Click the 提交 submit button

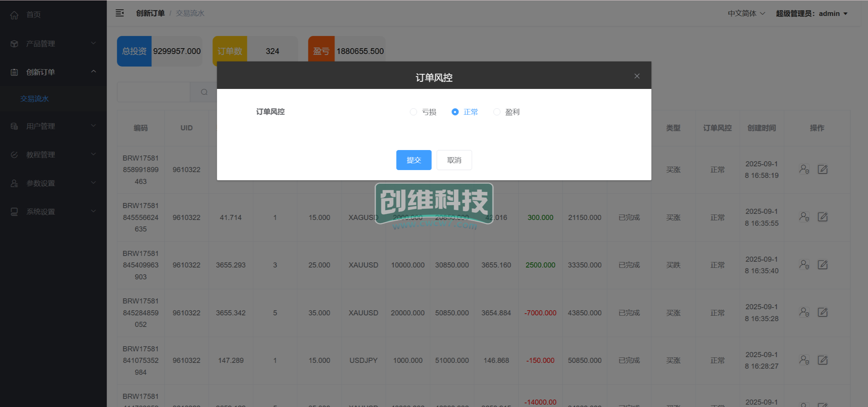pos(414,160)
